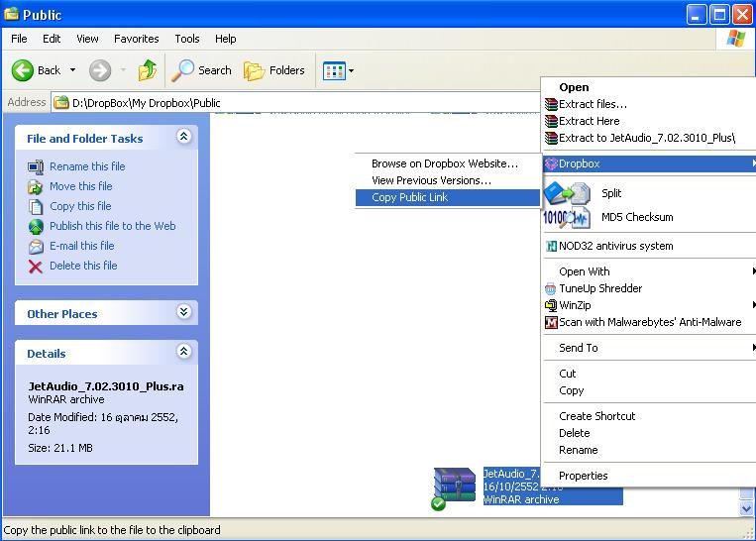Expand the Open With submenu
The width and height of the screenshot is (756, 541).
pos(649,271)
